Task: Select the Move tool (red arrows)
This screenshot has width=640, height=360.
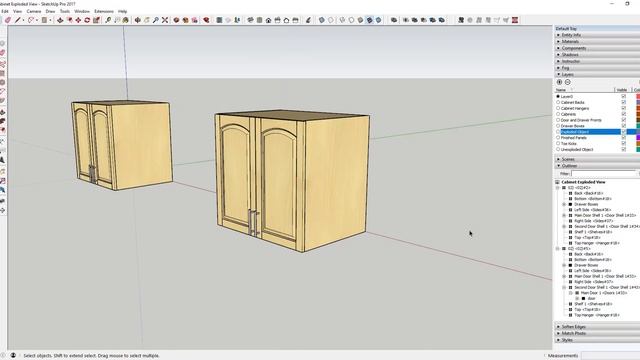Action: coord(78,20)
